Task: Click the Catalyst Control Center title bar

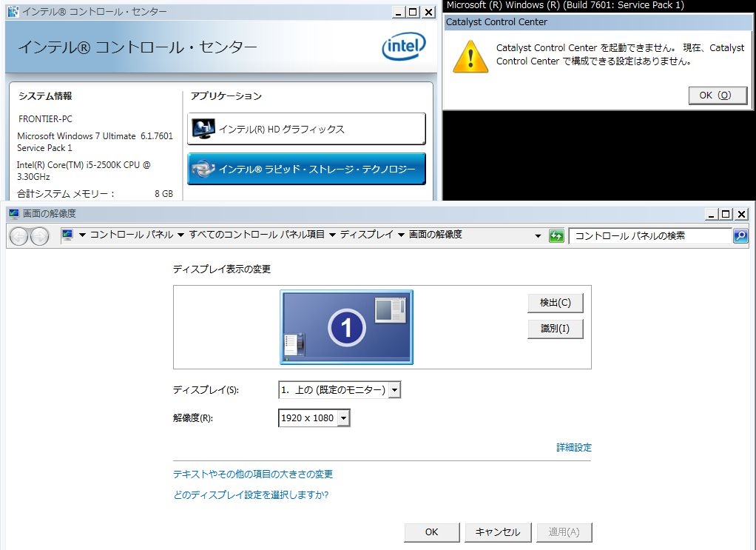Action: click(598, 21)
